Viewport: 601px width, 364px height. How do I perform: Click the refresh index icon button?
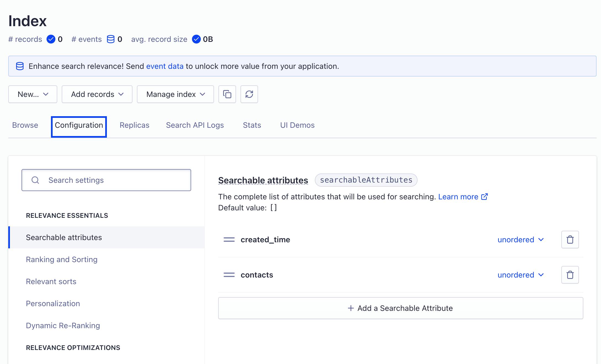tap(249, 94)
